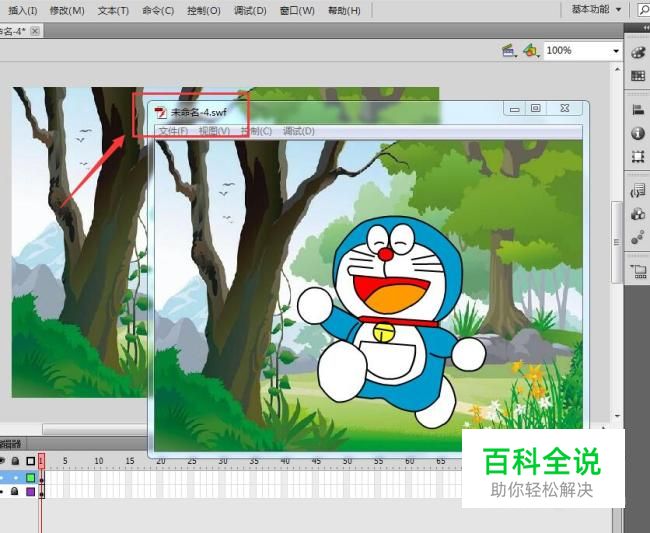Viewport: 650px width, 533px height.
Task: Minimize the 未命名-4.swf player window
Action: [x=514, y=109]
